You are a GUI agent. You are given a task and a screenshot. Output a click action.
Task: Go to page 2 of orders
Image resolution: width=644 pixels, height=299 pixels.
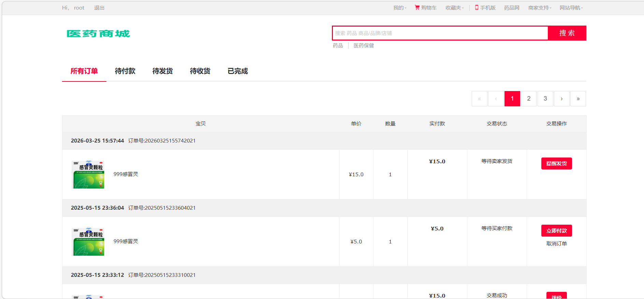[x=529, y=99]
